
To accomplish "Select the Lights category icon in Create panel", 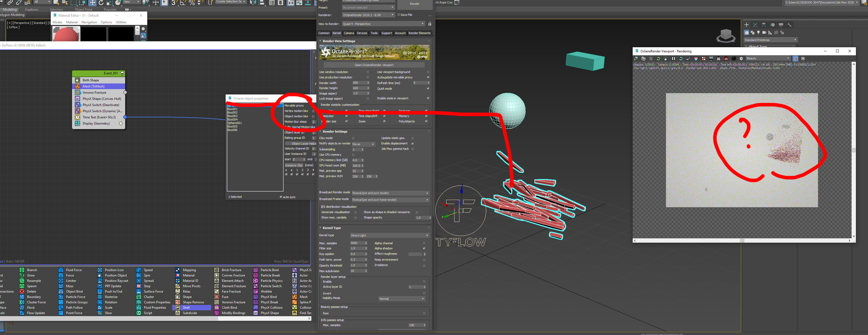I will pos(758,33).
